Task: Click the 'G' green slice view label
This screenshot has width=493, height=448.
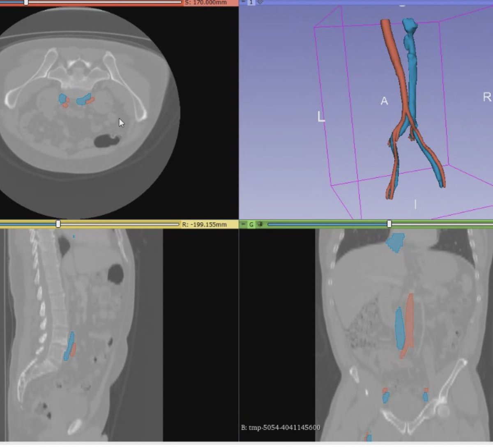Action: [251, 224]
